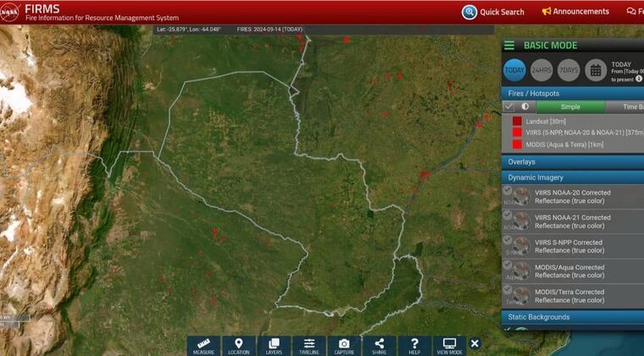Capture a map screenshot with camera icon

(x=344, y=344)
